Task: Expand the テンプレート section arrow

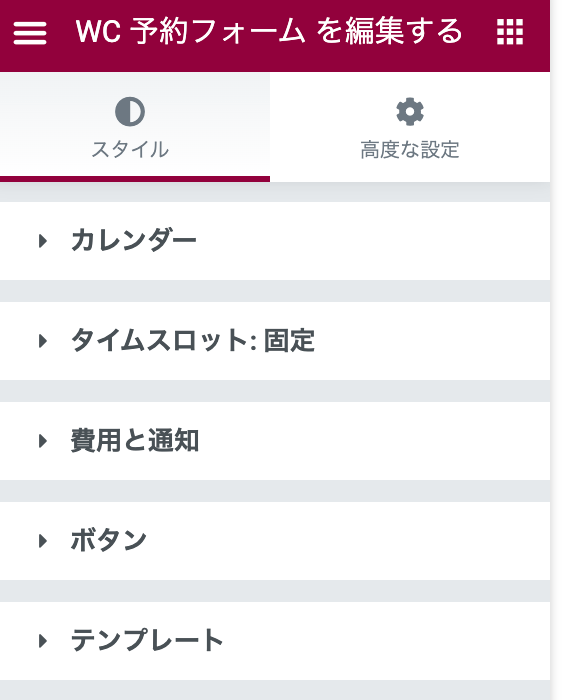Action: [43, 641]
